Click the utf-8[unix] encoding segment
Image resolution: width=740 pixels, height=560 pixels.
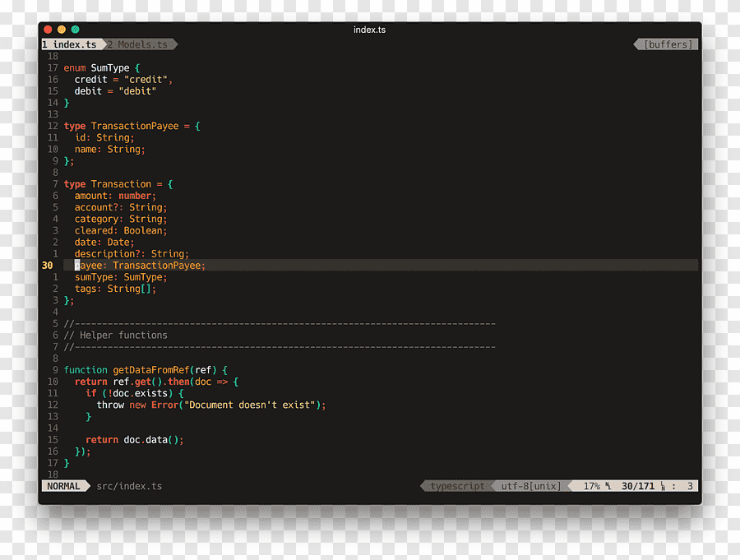click(x=530, y=486)
